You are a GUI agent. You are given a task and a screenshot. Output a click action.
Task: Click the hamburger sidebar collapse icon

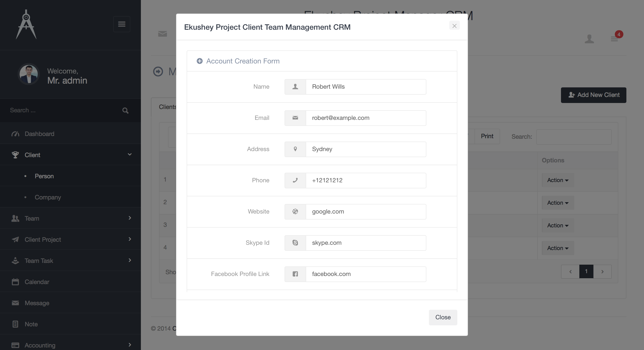tap(122, 24)
